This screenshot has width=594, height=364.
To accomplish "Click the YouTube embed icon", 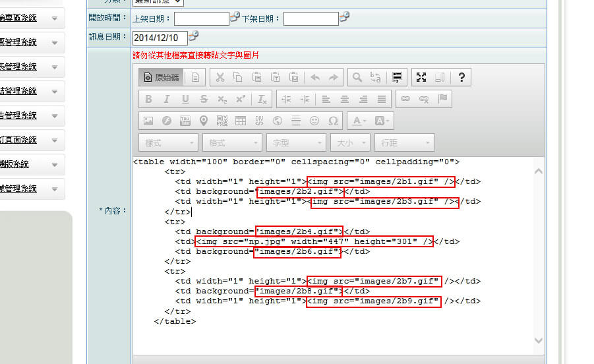I will [185, 121].
